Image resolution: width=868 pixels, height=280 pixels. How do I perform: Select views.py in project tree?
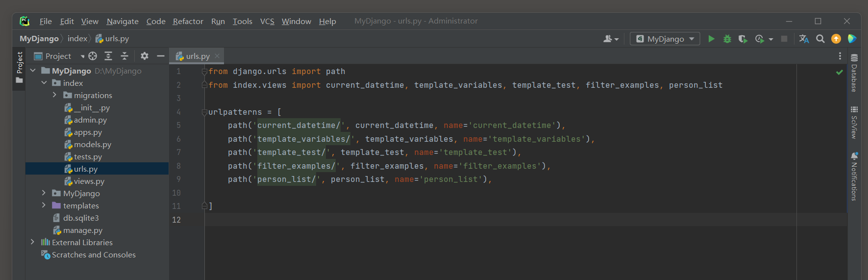click(x=84, y=181)
